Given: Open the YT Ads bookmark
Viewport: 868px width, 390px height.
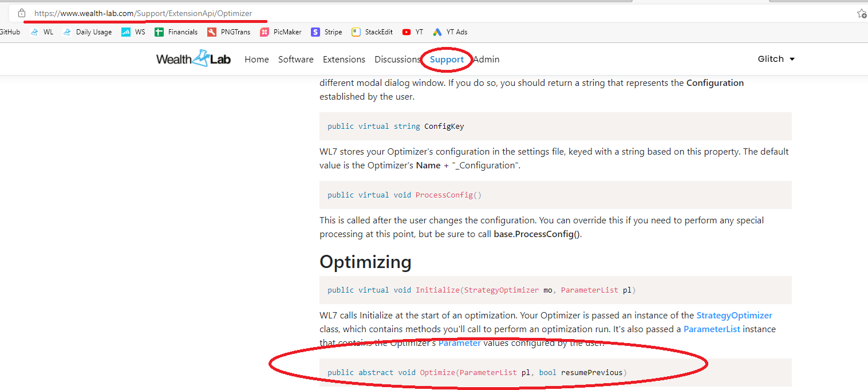Looking at the screenshot, I should click(x=450, y=32).
